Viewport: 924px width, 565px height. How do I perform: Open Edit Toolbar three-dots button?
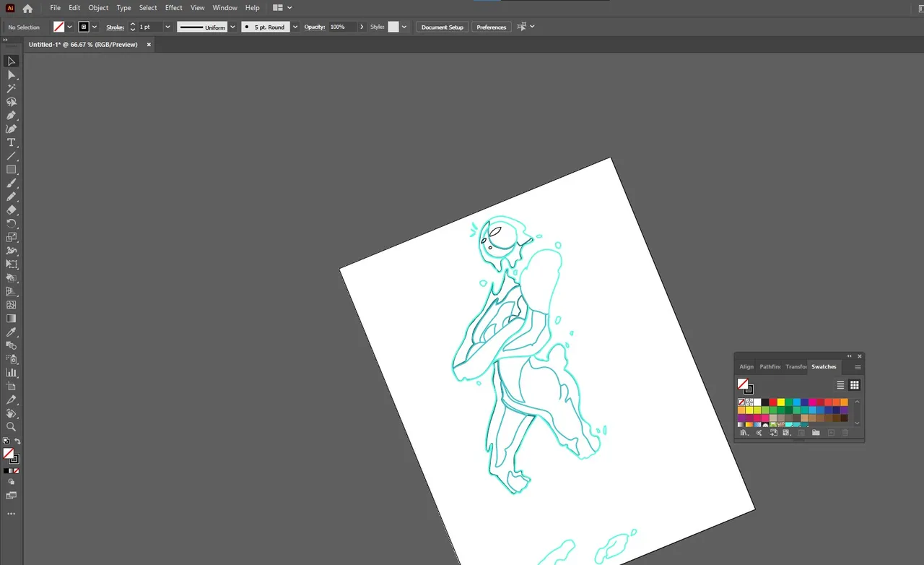click(x=11, y=514)
